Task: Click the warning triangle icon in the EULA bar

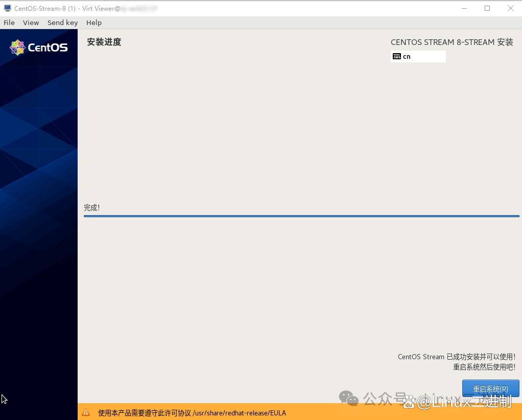Action: [86, 412]
